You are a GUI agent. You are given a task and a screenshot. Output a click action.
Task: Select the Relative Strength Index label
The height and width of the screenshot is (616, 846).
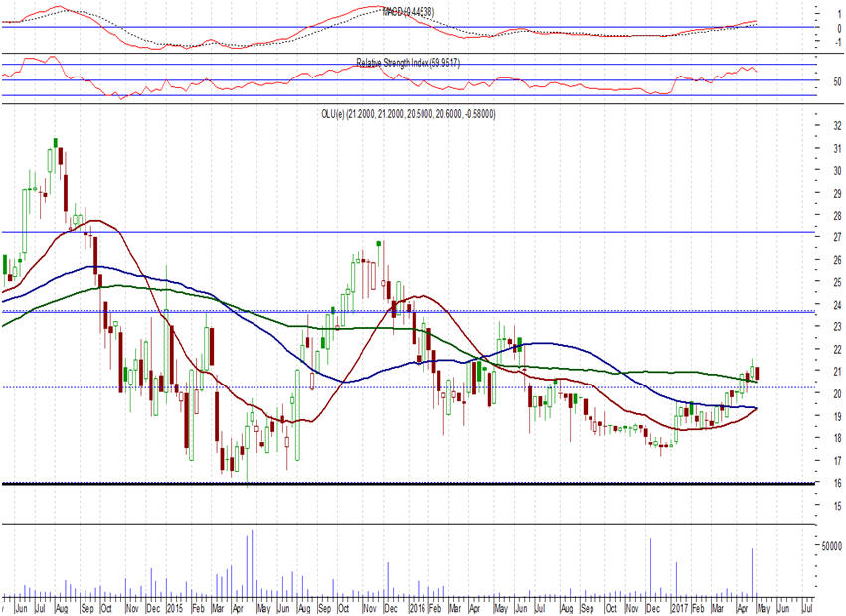tap(408, 63)
